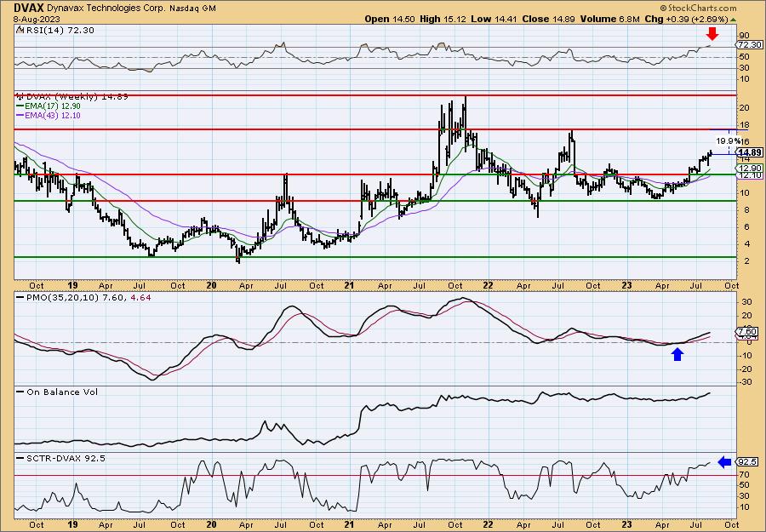766x532 pixels.
Task: Click the Low 14.41 value
Action: [495, 19]
